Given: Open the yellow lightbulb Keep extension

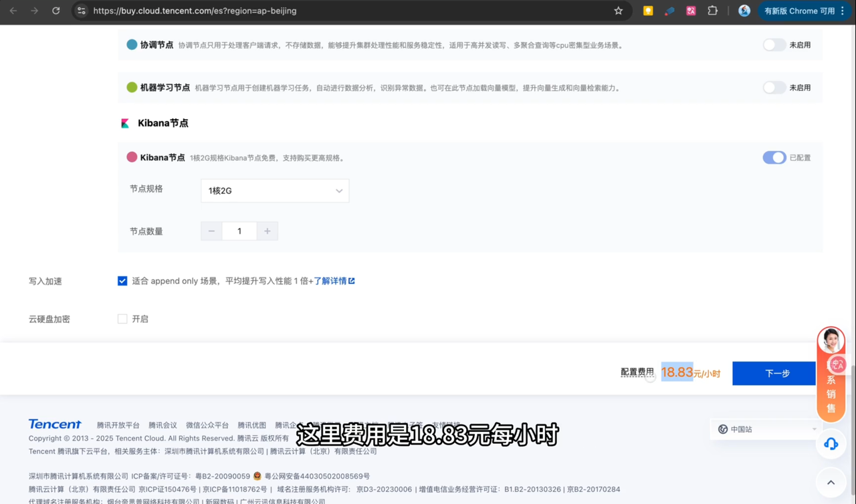Looking at the screenshot, I should pos(648,11).
